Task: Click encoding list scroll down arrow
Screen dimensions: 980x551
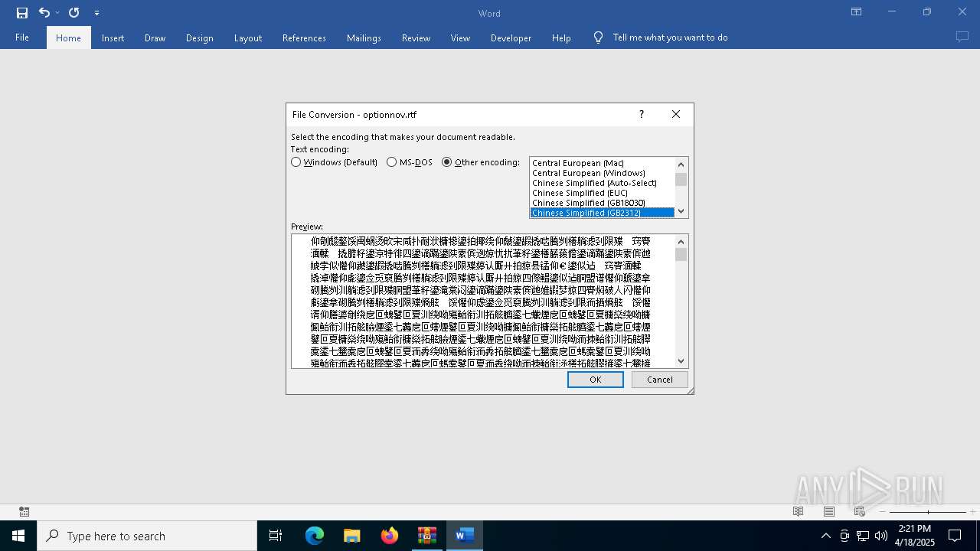Action: tap(681, 212)
